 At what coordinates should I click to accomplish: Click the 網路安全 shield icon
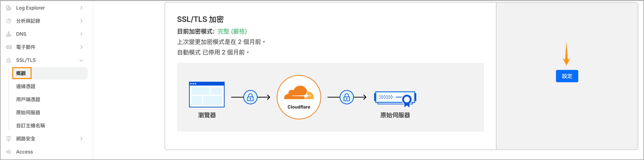9,139
